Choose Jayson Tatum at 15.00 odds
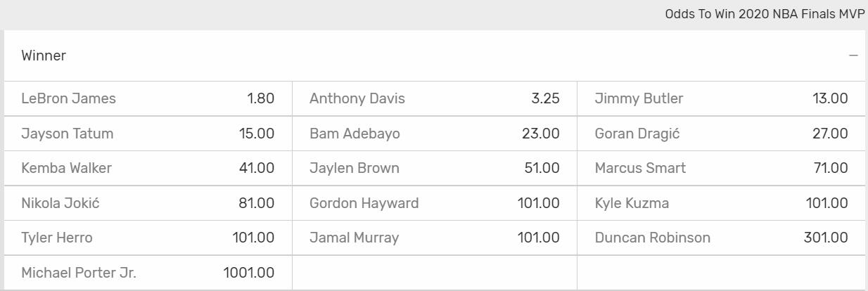The image size is (868, 291). pyautogui.click(x=148, y=134)
